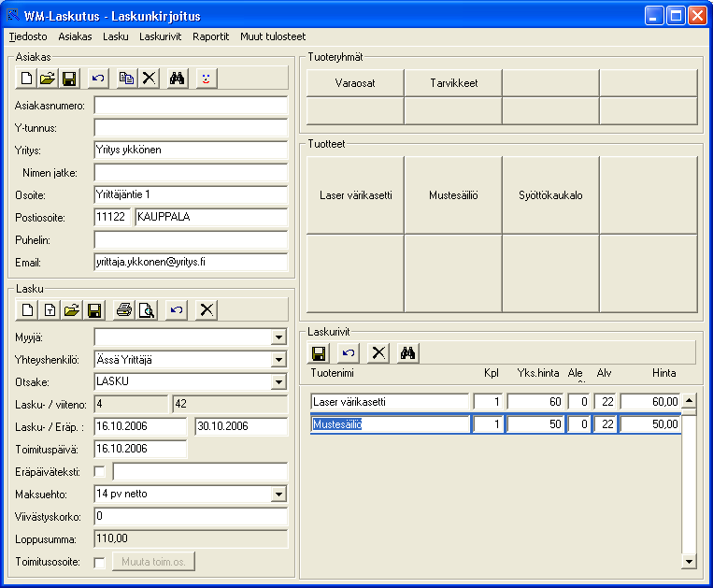Click the Y-tunnus input field
Image resolution: width=713 pixels, height=588 pixels.
pyautogui.click(x=191, y=128)
